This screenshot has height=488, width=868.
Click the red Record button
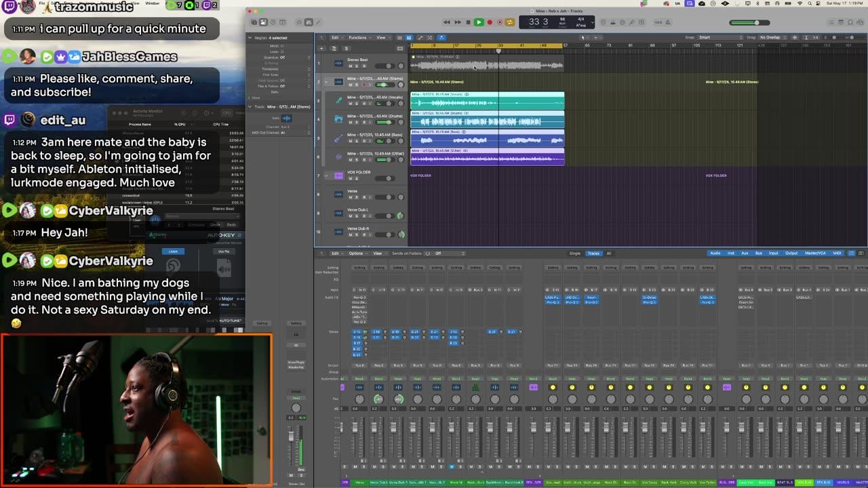tap(490, 22)
